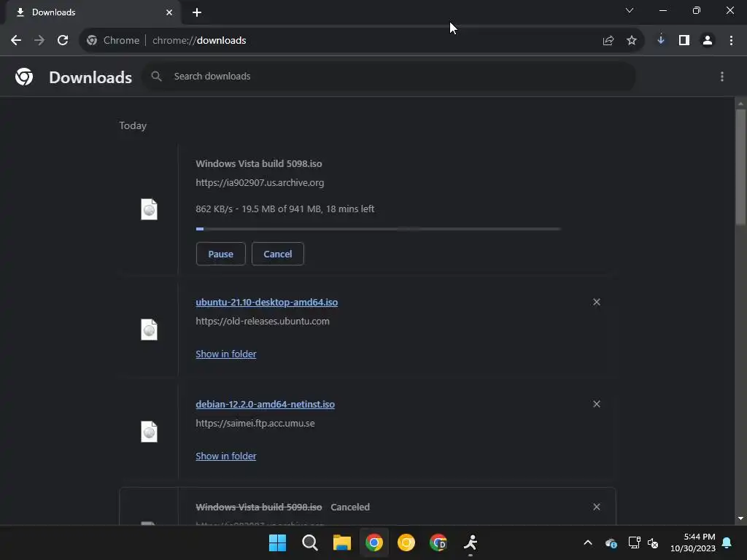Open the running-figure app on taskbar

pos(471,542)
